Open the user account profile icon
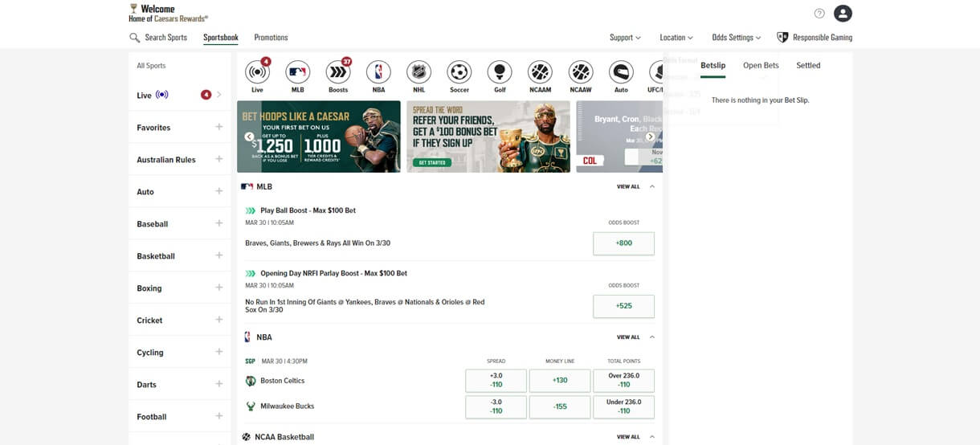The image size is (980, 445). coord(843,14)
